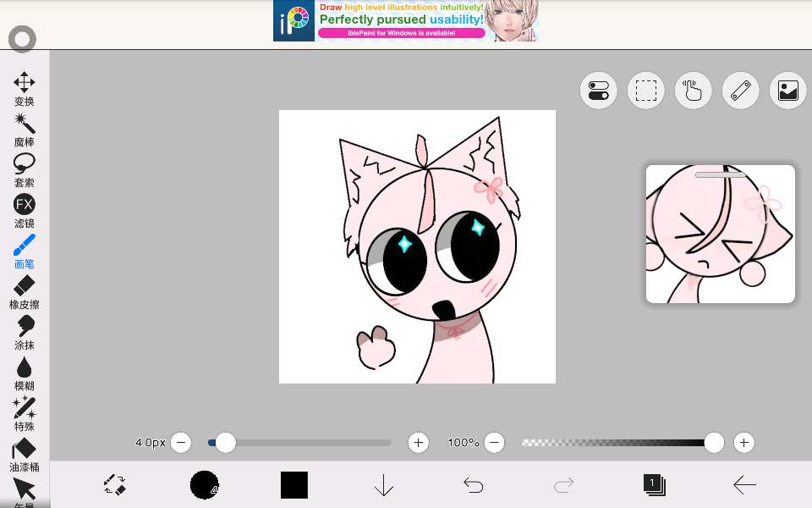Image resolution: width=812 pixels, height=508 pixels.
Task: Decrease opacity with the minus button
Action: point(495,443)
